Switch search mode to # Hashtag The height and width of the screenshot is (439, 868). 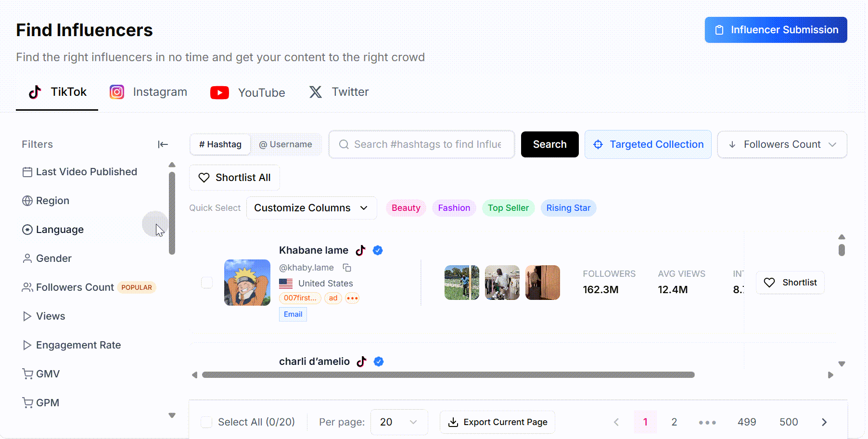[x=220, y=144]
